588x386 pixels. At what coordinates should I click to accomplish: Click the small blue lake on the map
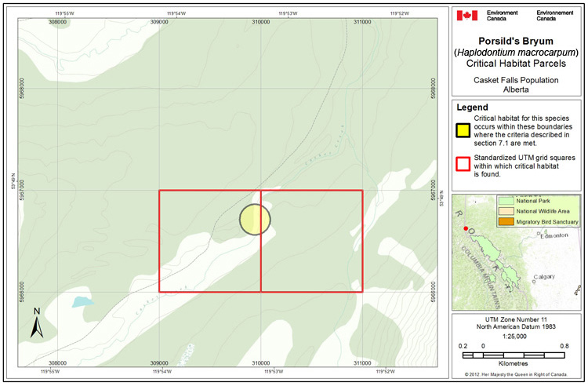click(79, 301)
